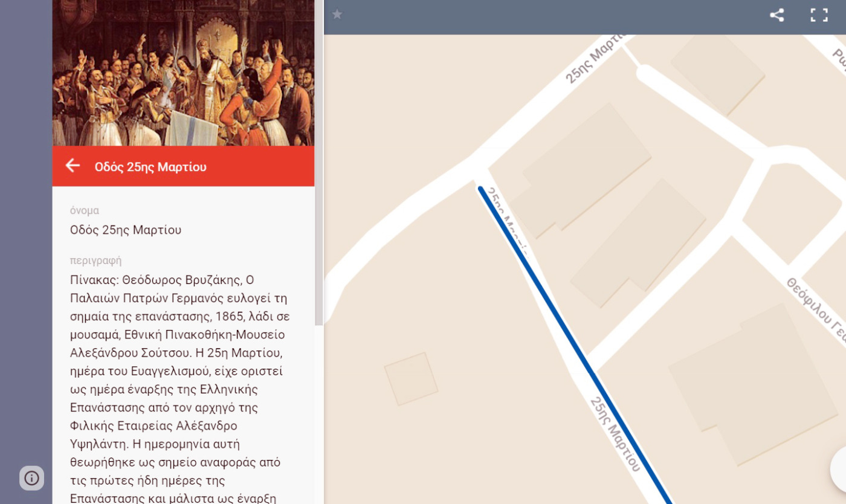Click the painting image of the revolution
The height and width of the screenshot is (504, 846).
point(183,73)
